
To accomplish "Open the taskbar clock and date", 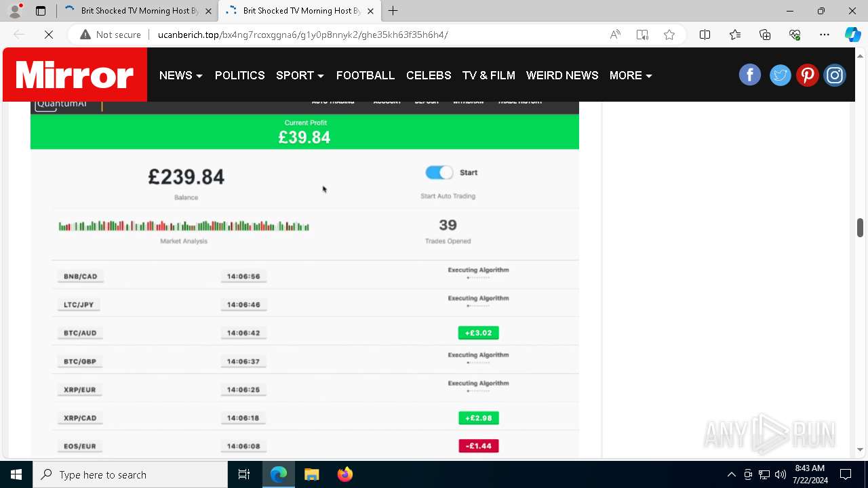I will pyautogui.click(x=810, y=474).
